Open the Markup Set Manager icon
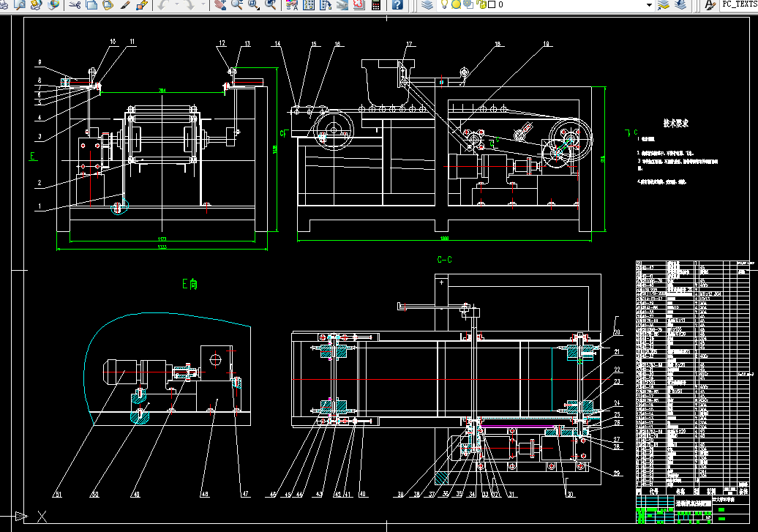This screenshot has height=532, width=758. 359,4
